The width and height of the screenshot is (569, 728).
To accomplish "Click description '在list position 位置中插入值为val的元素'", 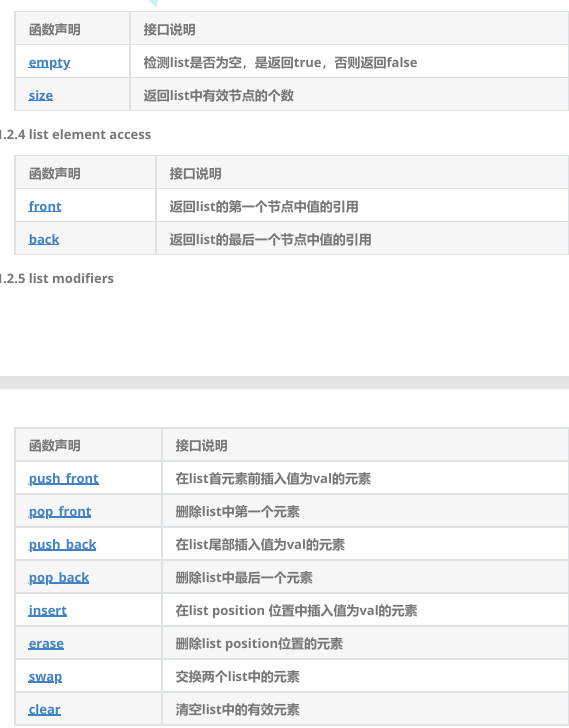I will (296, 611).
